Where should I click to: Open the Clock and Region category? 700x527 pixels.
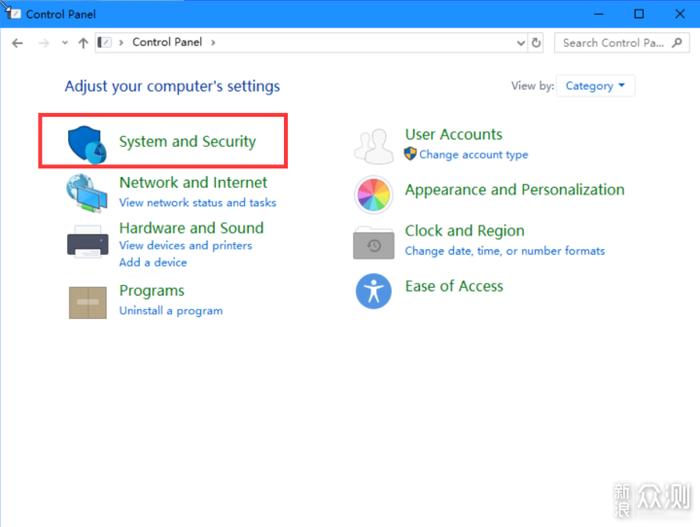pyautogui.click(x=465, y=231)
